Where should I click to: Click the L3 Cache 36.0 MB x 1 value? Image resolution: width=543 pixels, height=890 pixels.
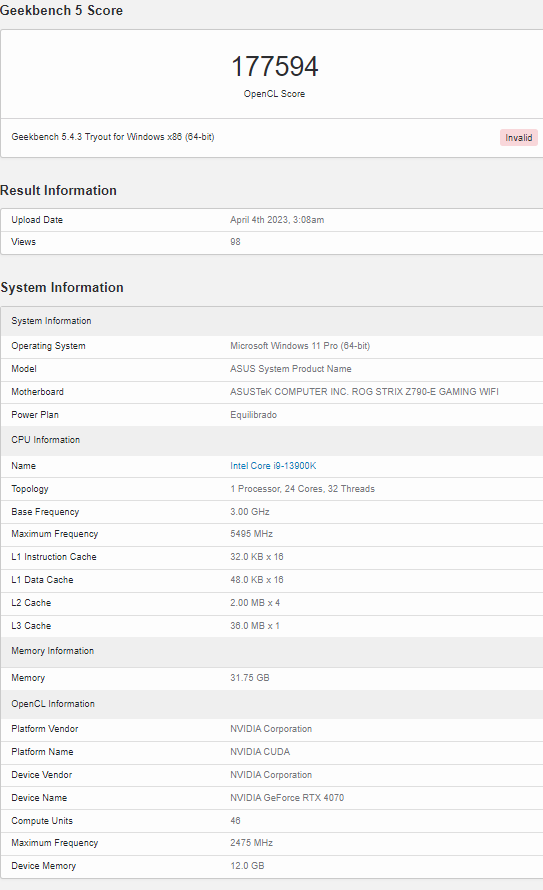255,625
